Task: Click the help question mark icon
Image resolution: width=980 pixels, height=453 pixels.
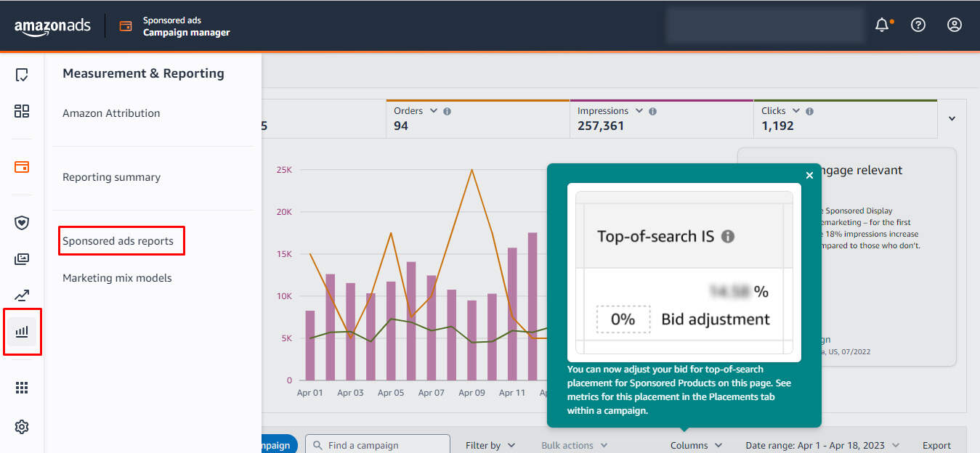Action: pyautogui.click(x=918, y=24)
